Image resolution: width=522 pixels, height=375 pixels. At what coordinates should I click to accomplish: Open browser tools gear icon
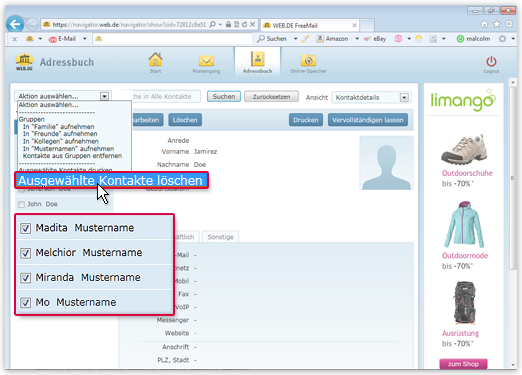pyautogui.click(x=509, y=24)
